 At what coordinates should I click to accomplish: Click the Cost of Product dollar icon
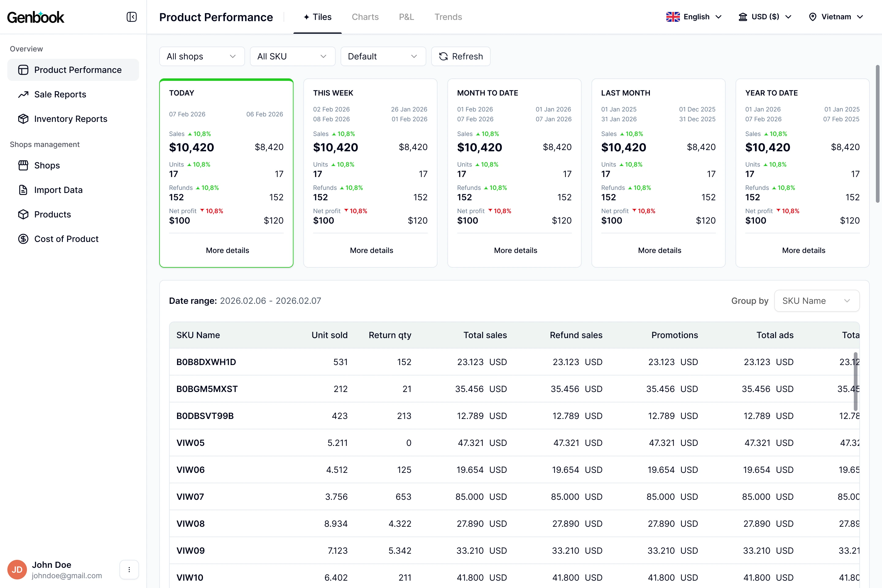[23, 239]
